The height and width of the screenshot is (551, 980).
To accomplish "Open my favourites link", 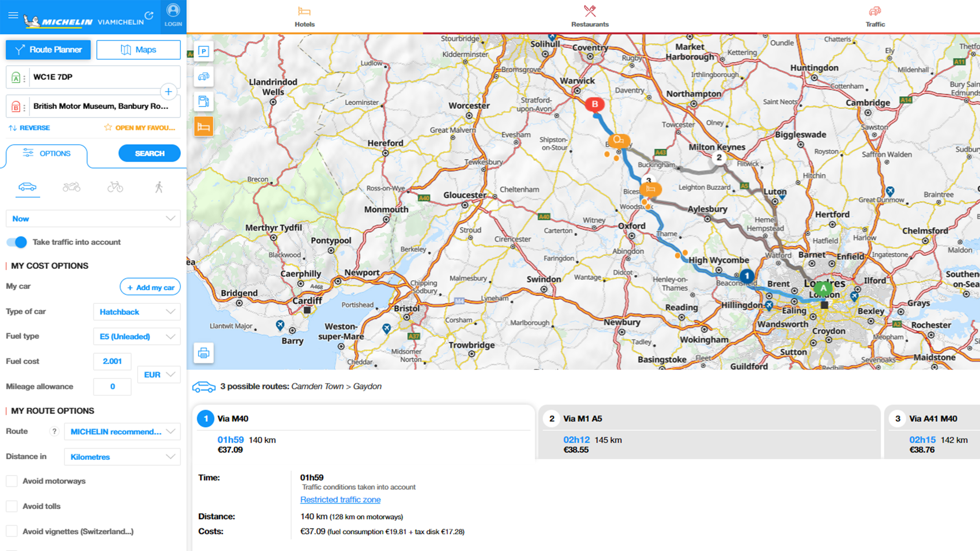I will (x=140, y=128).
